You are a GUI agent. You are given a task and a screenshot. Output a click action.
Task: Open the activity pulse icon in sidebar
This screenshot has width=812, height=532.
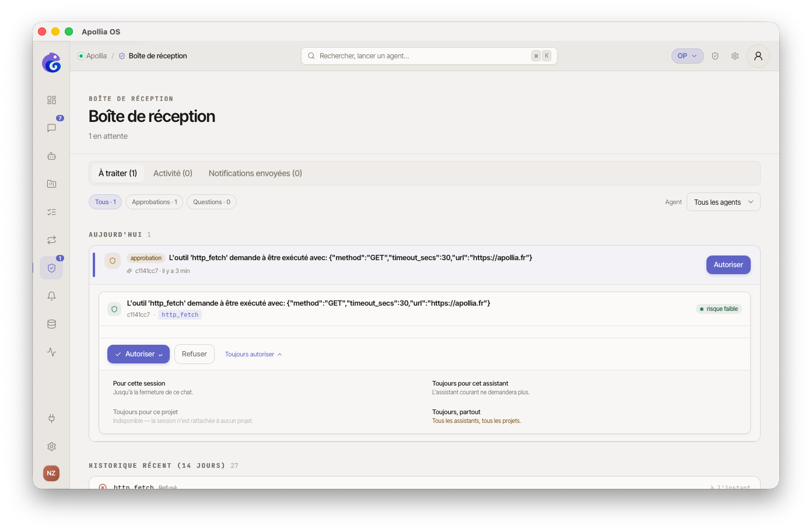tap(51, 352)
